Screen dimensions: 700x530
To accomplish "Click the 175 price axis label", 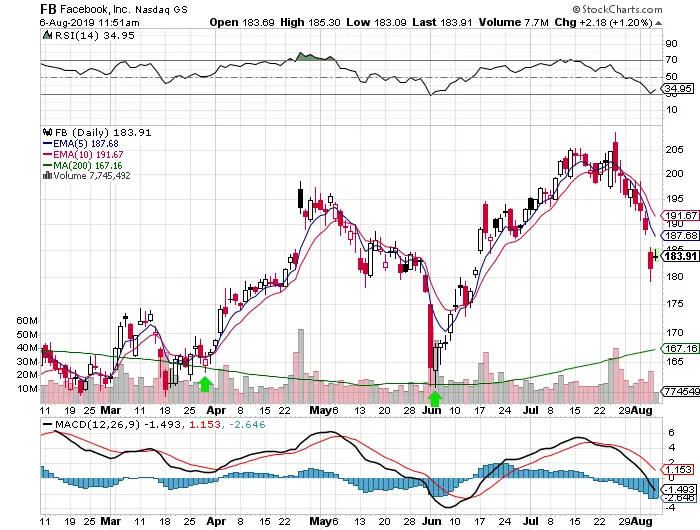I will click(674, 304).
